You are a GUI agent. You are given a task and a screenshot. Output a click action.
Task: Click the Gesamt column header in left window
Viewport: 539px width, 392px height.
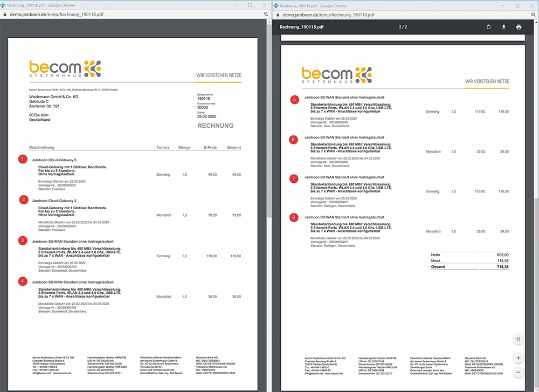(x=234, y=148)
